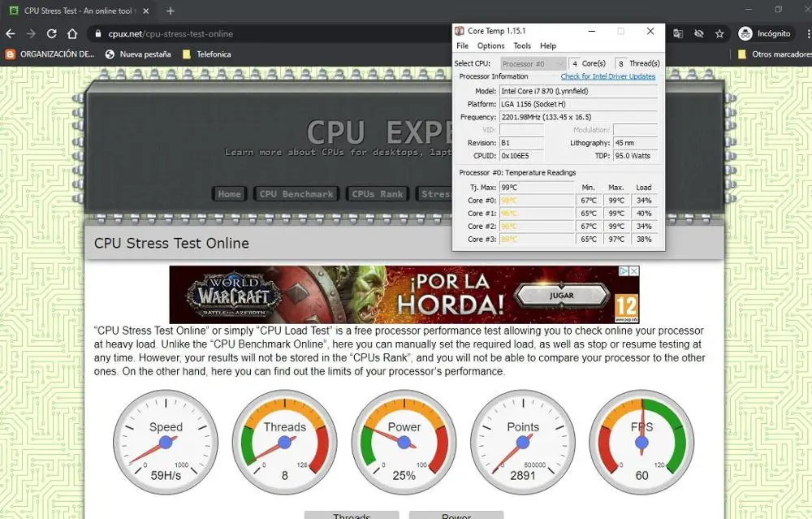812x519 pixels.
Task: Open the CPUs Rank navigation button
Action: click(x=378, y=194)
